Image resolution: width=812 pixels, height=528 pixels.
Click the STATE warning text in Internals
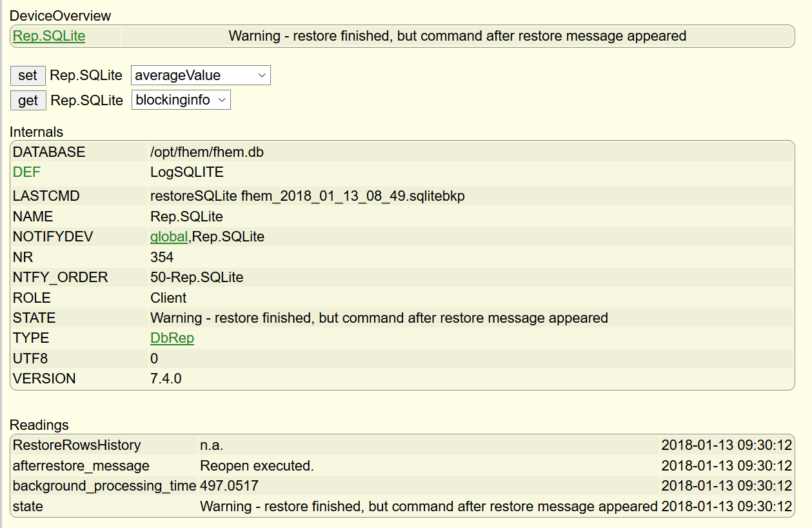[379, 318]
